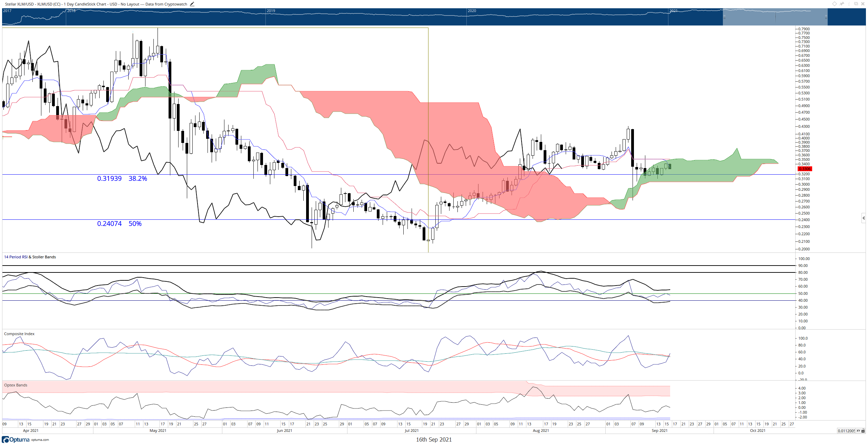Click the XY scaling button
Image resolution: width=868 pixels, height=445 pixels.
point(858,431)
